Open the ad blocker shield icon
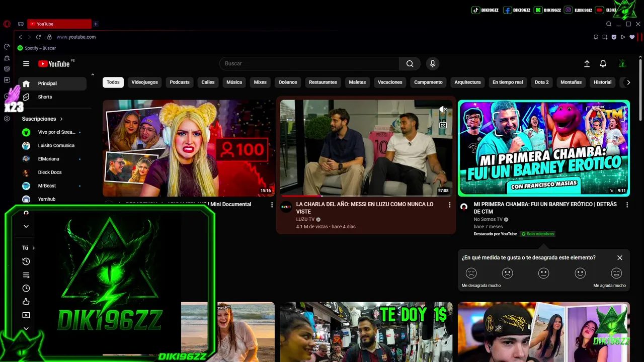Screen dimensions: 644x362 614,37
